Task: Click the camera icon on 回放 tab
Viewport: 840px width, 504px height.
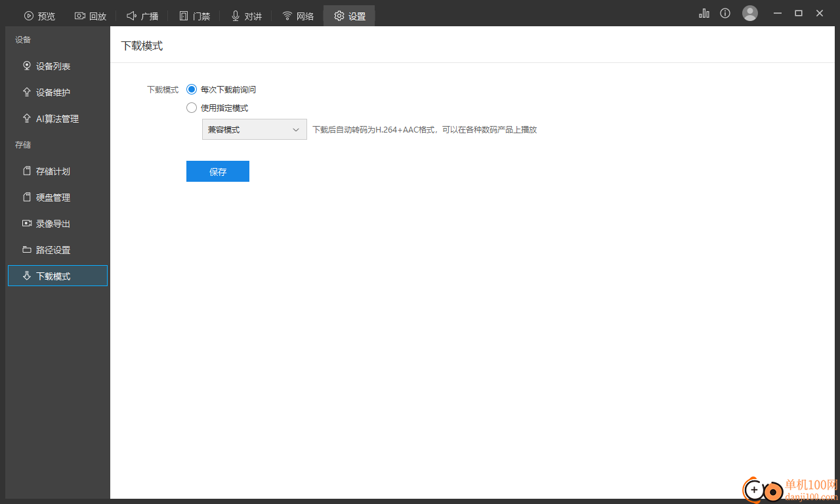Action: coord(80,16)
